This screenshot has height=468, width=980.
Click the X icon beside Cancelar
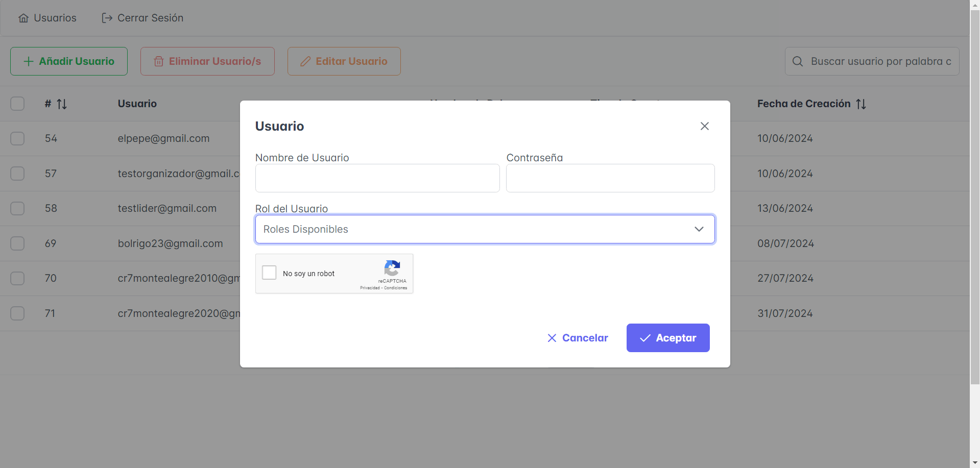pyautogui.click(x=552, y=338)
